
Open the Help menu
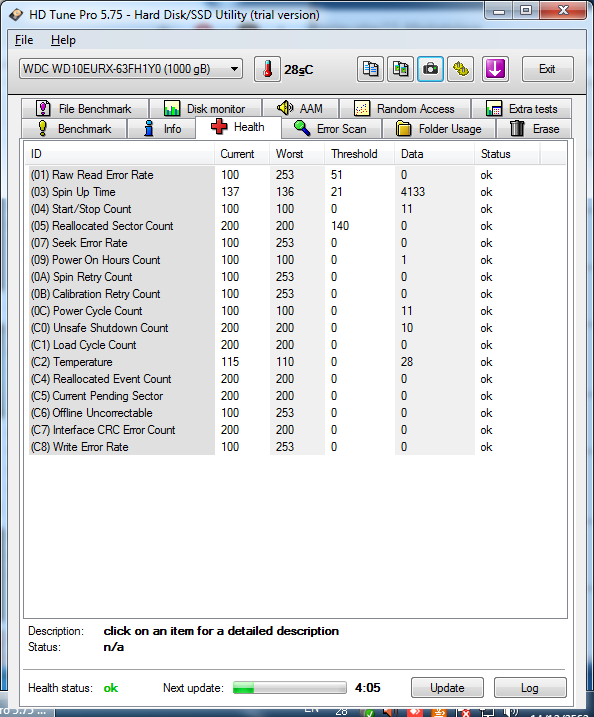(63, 40)
